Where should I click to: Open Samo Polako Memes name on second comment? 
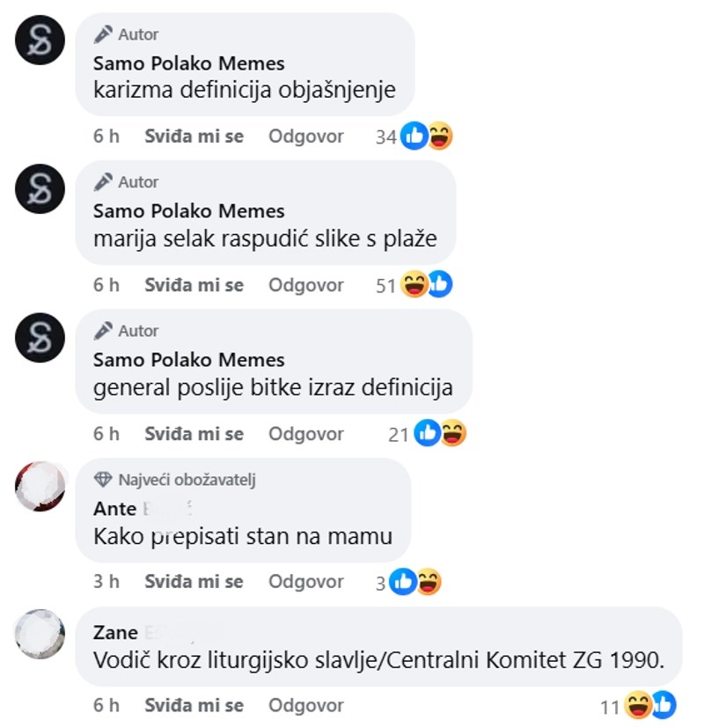189,211
